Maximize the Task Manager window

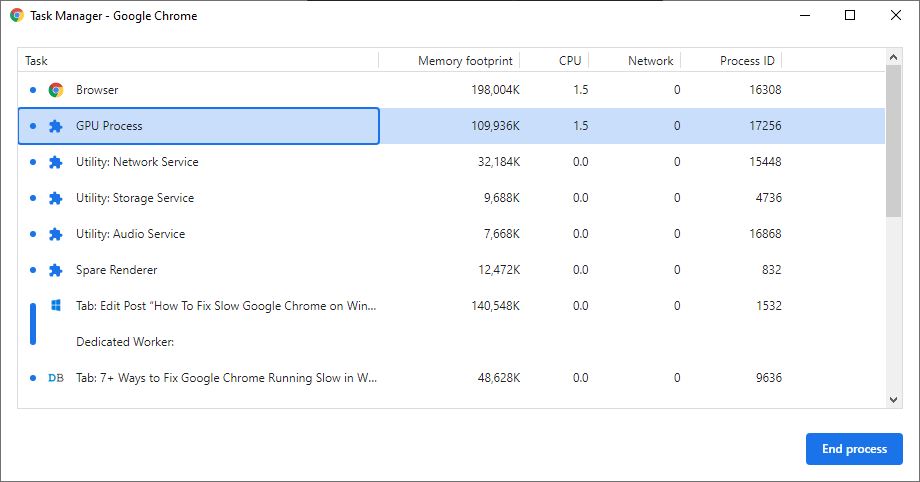click(850, 15)
